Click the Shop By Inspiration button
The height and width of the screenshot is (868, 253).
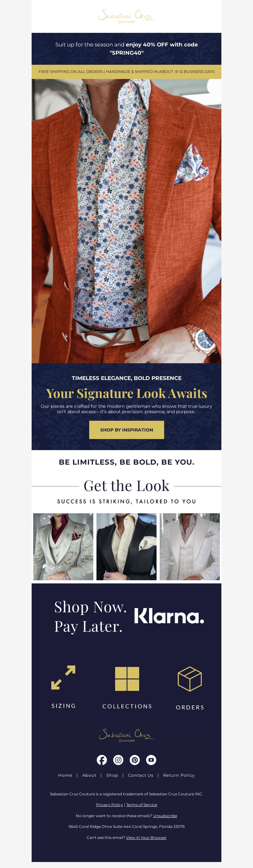pos(126,430)
